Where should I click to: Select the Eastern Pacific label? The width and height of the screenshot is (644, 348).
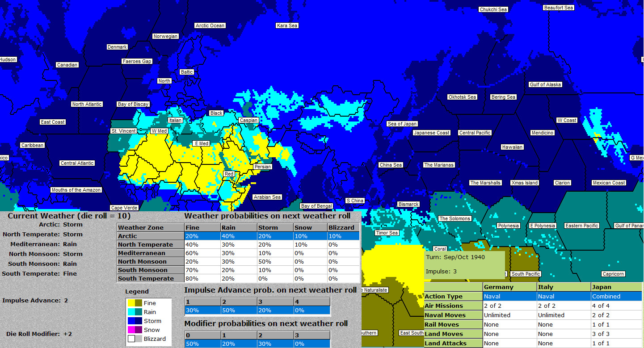581,226
